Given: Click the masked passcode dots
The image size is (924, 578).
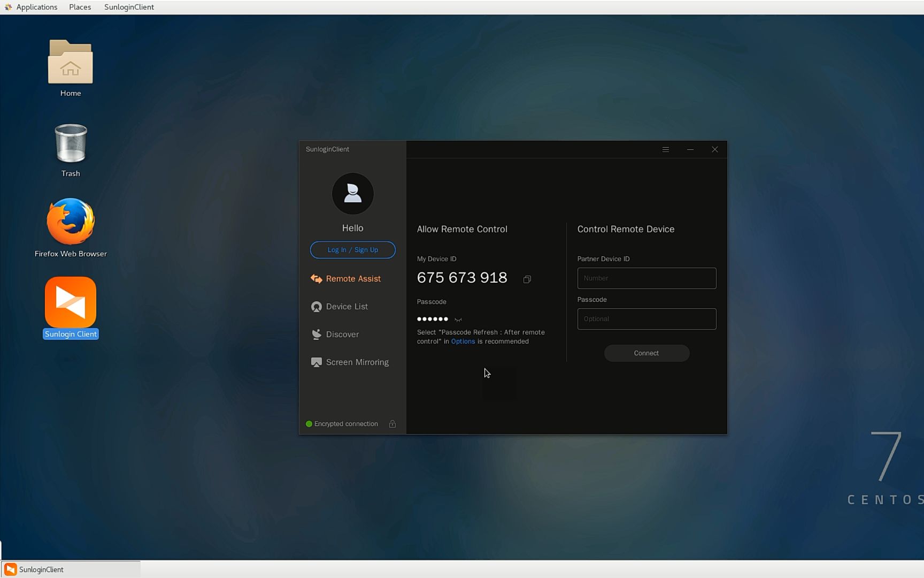Looking at the screenshot, I should (x=433, y=319).
